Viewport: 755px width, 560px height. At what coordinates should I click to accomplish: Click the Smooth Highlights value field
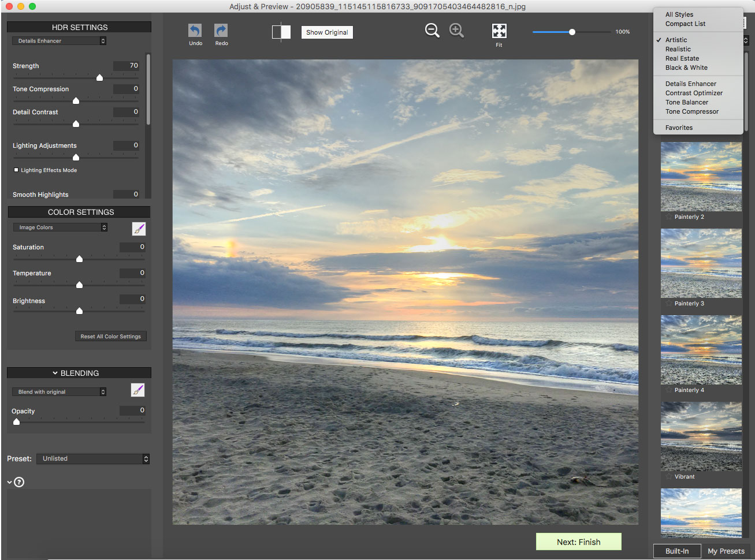tap(126, 195)
